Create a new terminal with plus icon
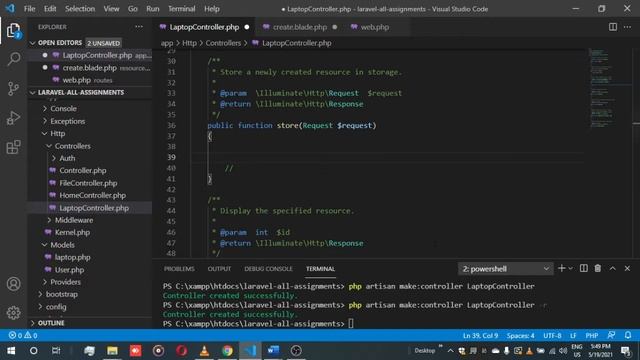Image resolution: width=640 pixels, height=360 pixels. [562, 268]
